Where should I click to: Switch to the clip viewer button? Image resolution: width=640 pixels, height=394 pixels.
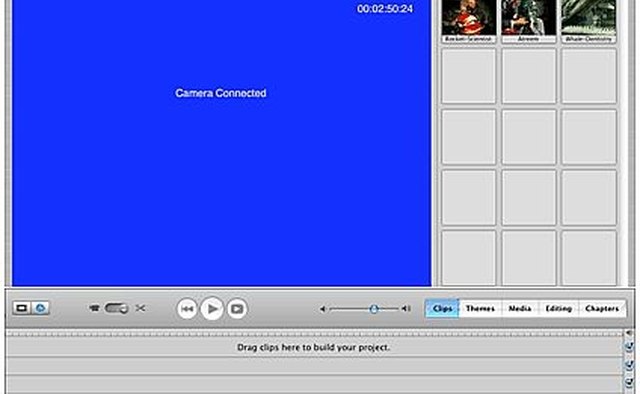(22, 308)
